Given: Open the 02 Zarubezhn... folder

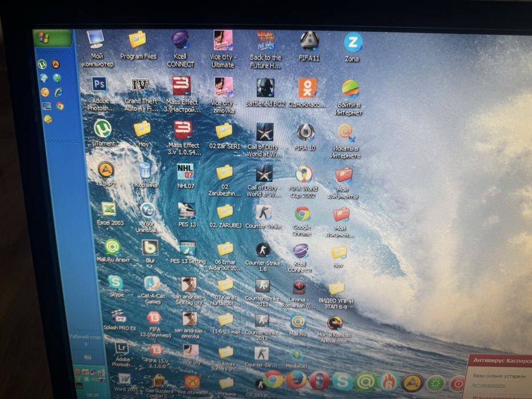Looking at the screenshot, I should 225,181.
